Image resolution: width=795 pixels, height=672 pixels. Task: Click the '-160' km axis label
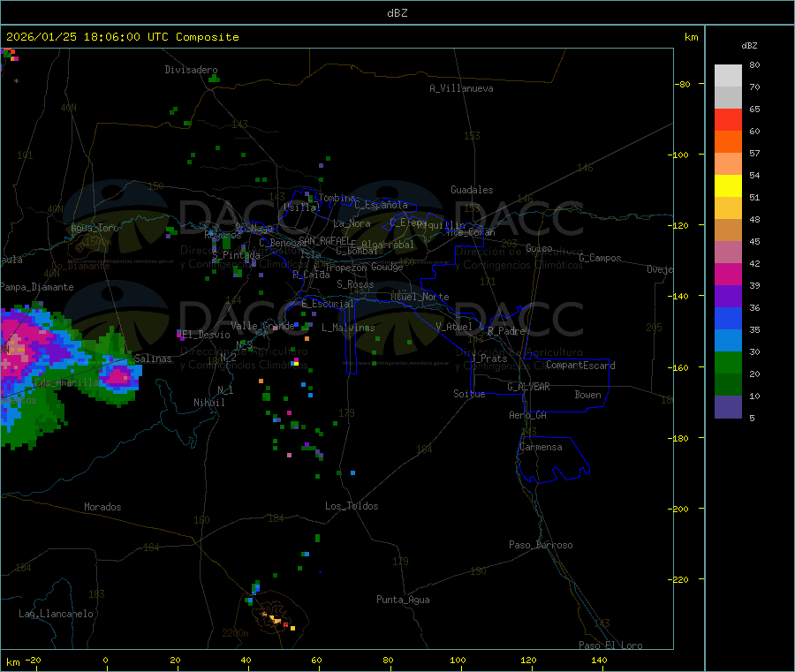(678, 367)
